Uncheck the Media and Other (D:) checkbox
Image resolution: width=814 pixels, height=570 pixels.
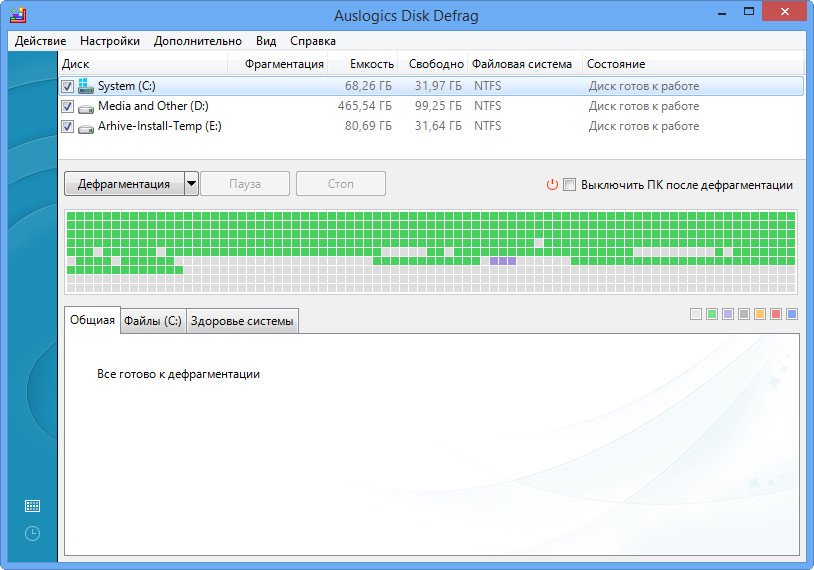click(67, 106)
